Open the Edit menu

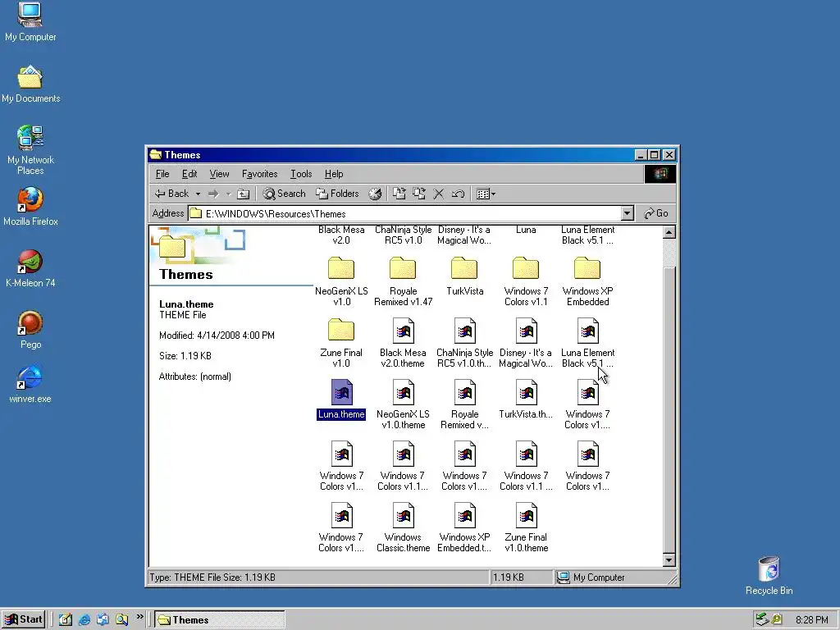189,174
